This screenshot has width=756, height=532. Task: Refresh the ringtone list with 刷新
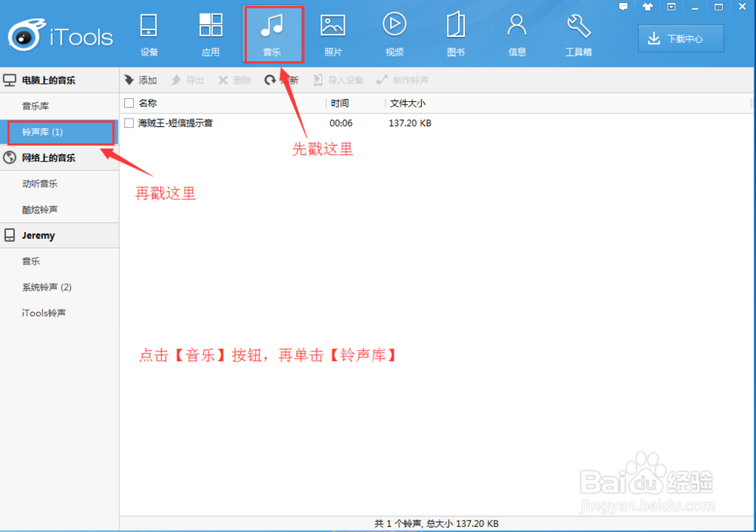(x=281, y=79)
